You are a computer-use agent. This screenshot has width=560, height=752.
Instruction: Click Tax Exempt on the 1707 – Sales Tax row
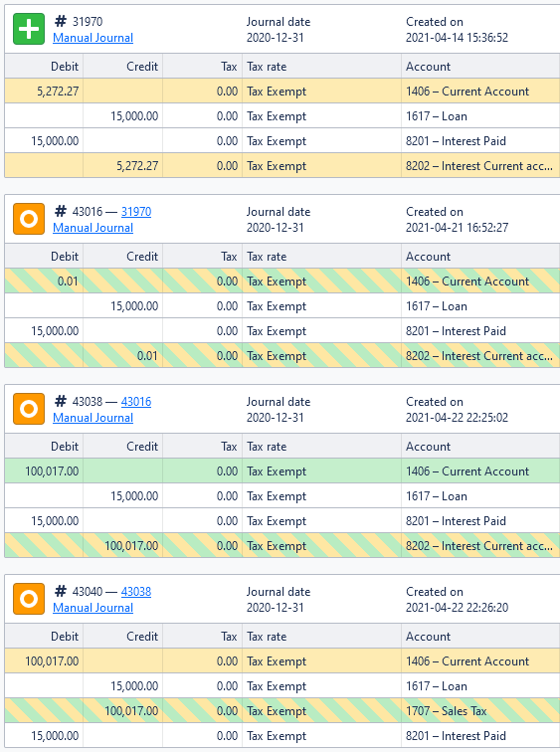click(x=321, y=711)
